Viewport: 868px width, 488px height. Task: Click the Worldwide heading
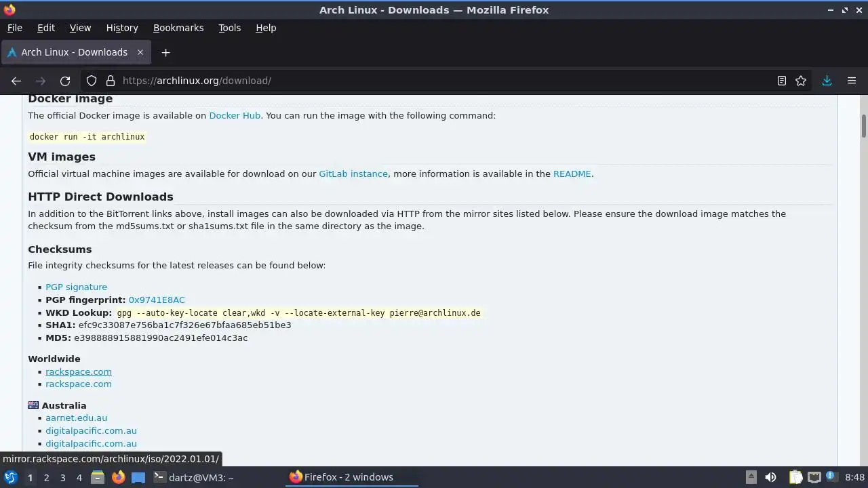point(54,359)
